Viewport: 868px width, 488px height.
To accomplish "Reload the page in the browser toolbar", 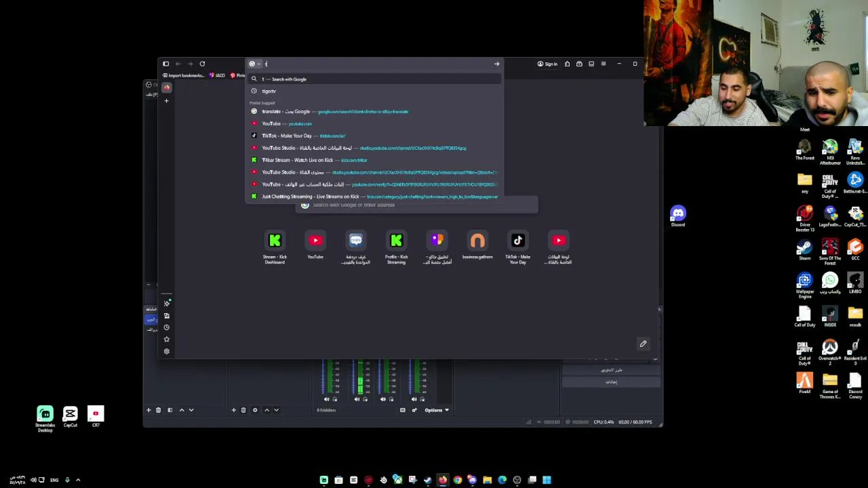I will coord(202,64).
